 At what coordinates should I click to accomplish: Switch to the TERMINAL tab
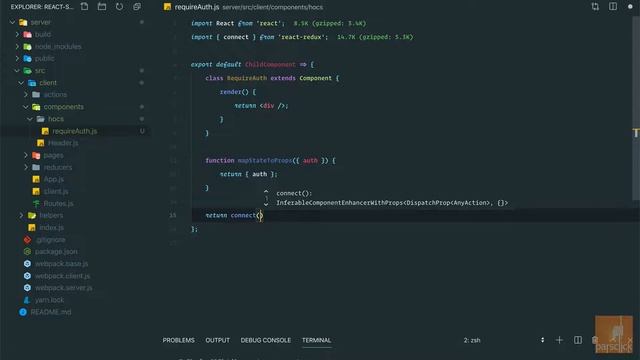316,340
